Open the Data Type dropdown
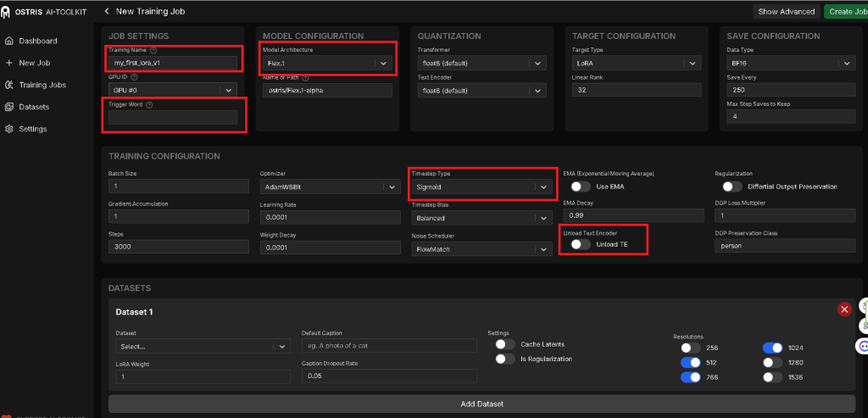Viewport: 868px width, 418px height. point(791,63)
